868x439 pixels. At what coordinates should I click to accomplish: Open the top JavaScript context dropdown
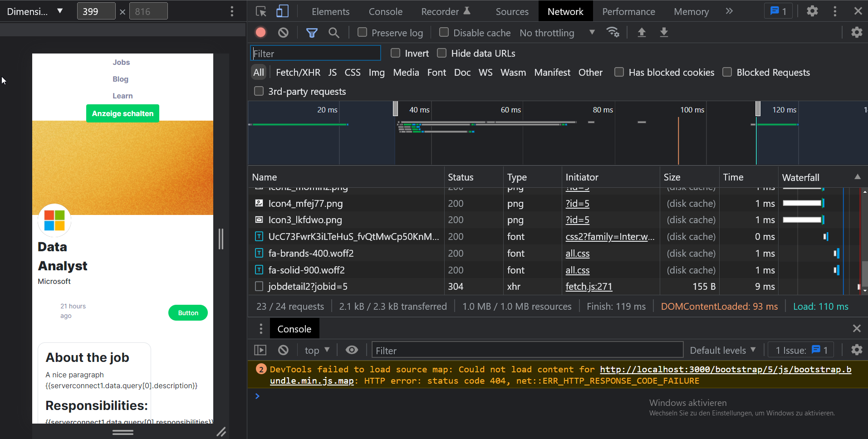pos(317,350)
